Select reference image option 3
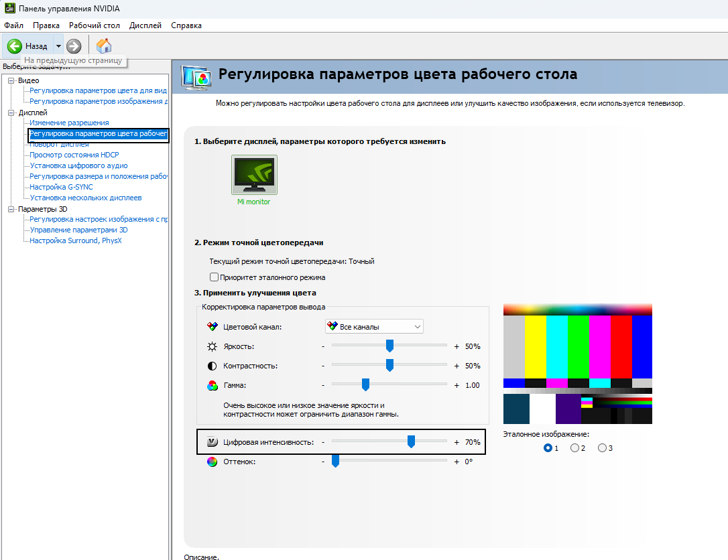This screenshot has width=728, height=560. point(602,447)
